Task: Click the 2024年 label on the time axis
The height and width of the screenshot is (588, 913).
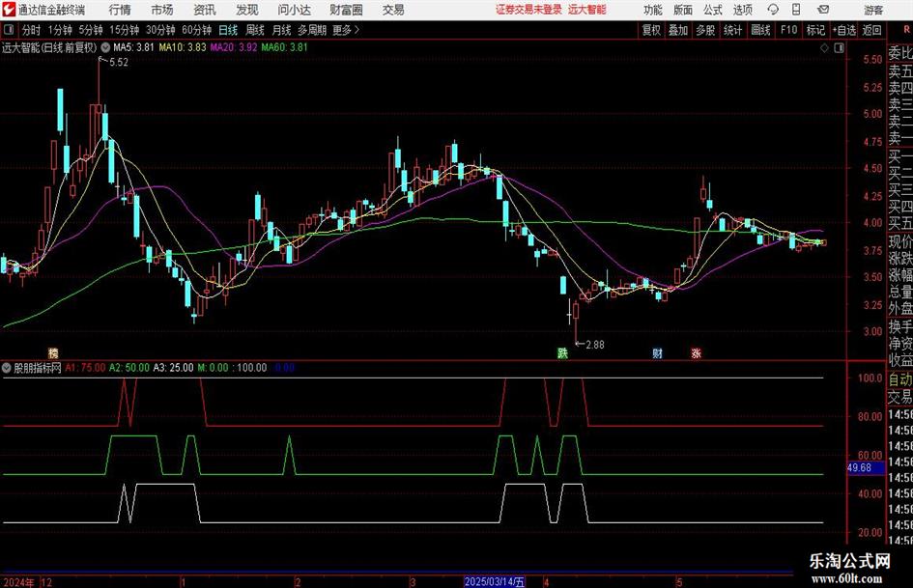Action: [x=18, y=581]
